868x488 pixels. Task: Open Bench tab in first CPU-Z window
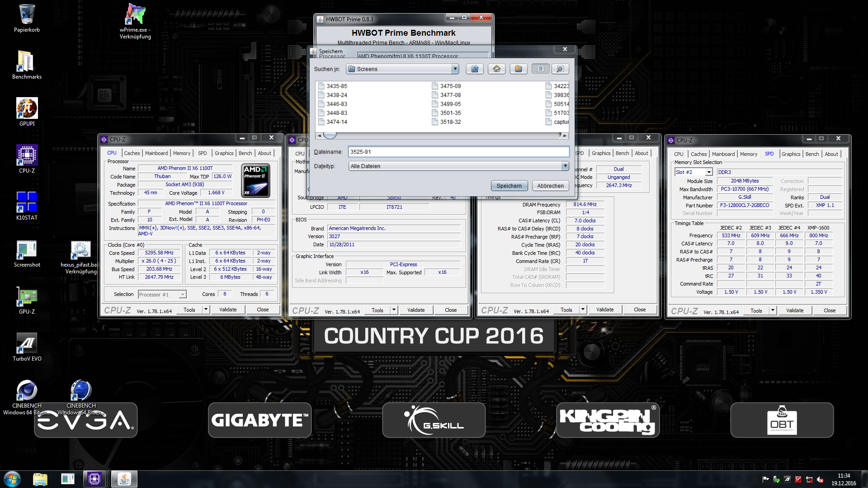pos(245,153)
